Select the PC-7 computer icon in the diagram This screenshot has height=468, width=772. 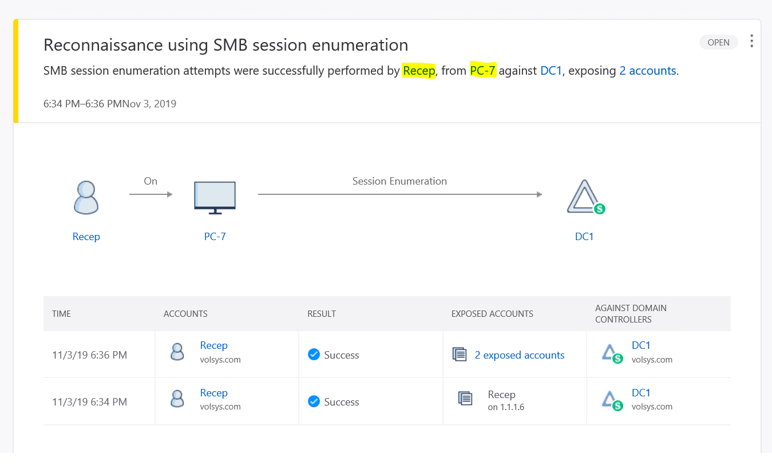(215, 197)
